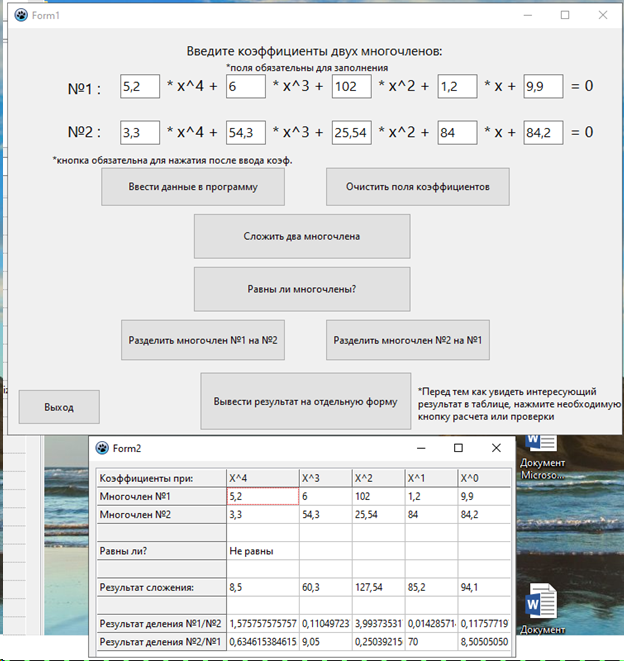Select the X^0 column header
This screenshot has height=661, width=624.
[x=484, y=478]
